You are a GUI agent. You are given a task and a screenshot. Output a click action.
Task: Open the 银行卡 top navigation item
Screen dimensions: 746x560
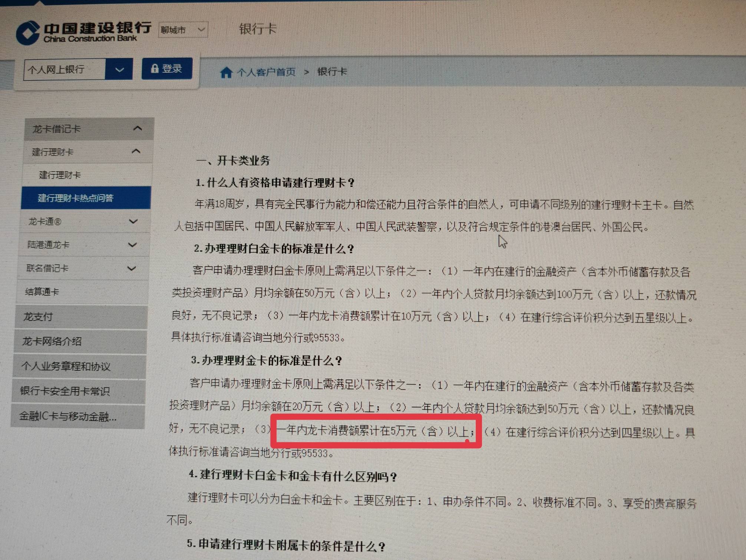[258, 29]
